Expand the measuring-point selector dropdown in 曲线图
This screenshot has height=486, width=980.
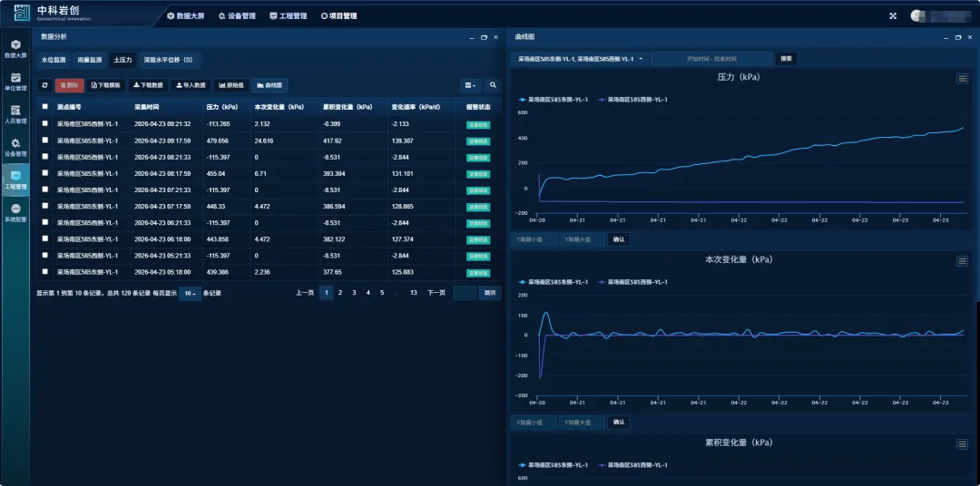tap(581, 59)
